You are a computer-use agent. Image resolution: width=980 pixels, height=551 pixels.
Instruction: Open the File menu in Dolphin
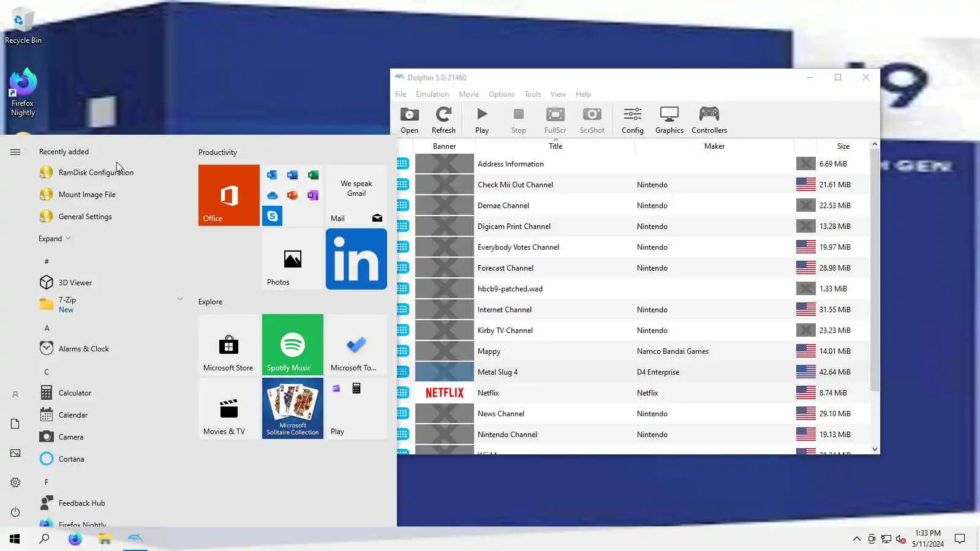tap(401, 94)
